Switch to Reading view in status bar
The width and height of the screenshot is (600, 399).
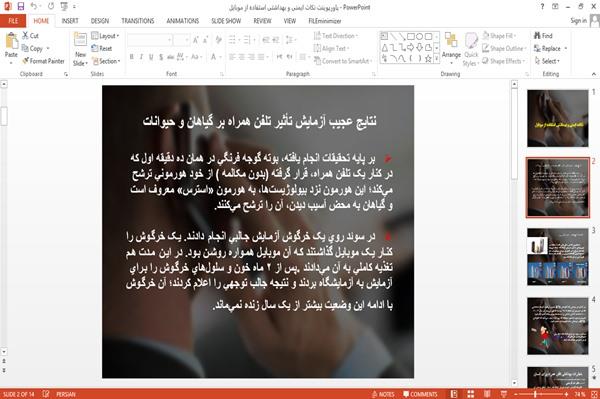pyautogui.click(x=487, y=394)
